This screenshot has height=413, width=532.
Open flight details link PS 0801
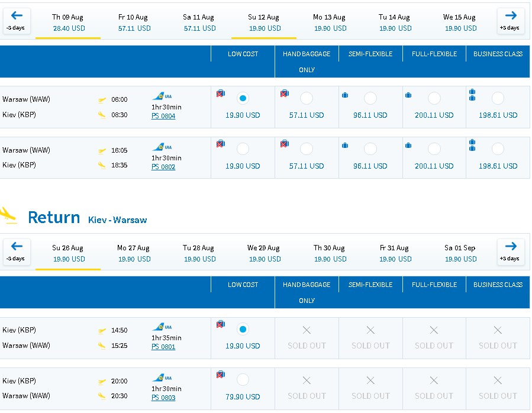pos(163,347)
